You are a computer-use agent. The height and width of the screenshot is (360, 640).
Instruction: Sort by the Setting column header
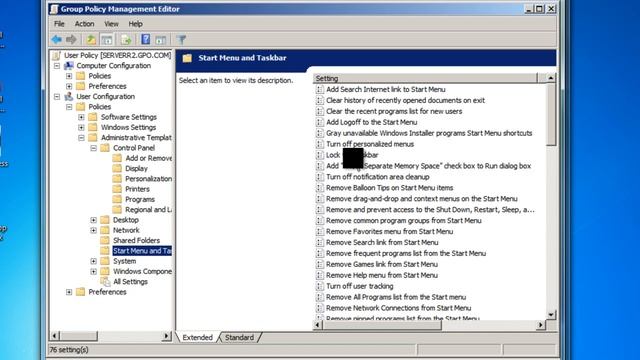tap(425, 78)
